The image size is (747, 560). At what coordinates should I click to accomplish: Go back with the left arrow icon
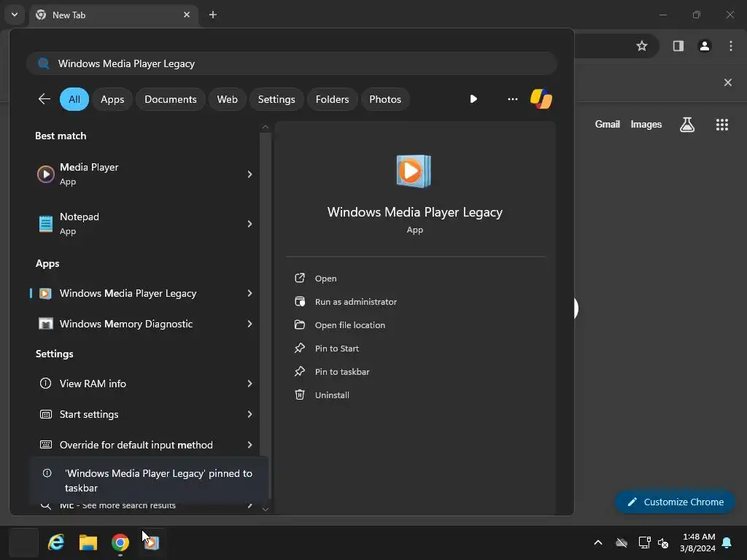pos(44,99)
